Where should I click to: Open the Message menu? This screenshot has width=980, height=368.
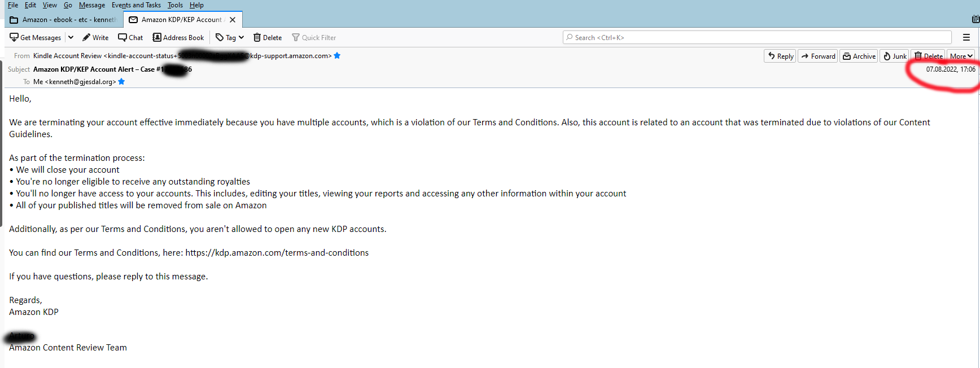pos(91,5)
